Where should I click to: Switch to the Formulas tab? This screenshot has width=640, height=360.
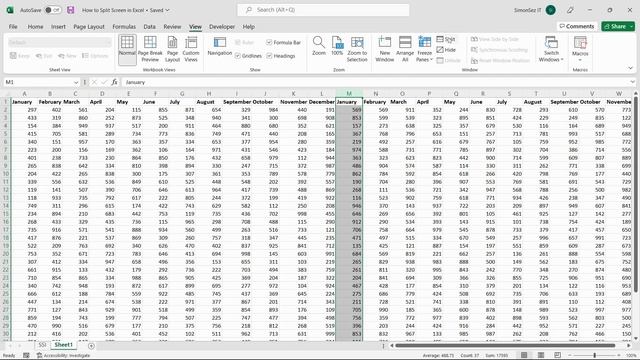124,27
